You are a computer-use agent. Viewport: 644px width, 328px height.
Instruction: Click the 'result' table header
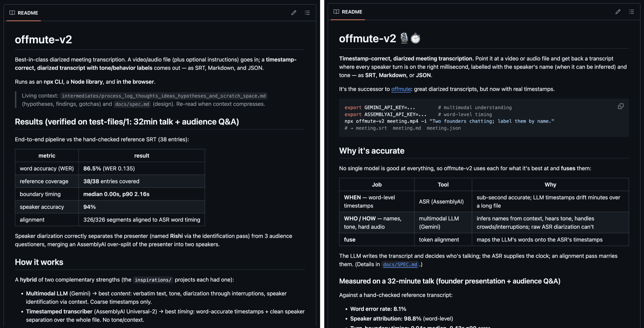coord(142,156)
